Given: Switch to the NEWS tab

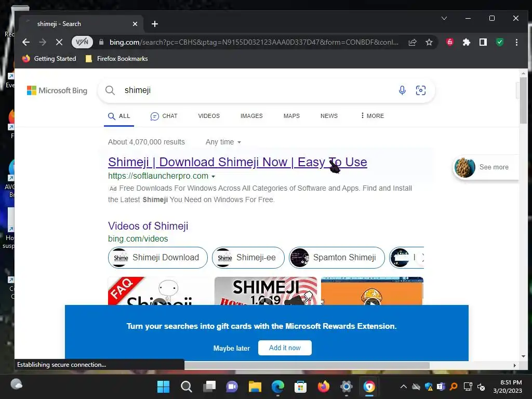Looking at the screenshot, I should [x=329, y=116].
